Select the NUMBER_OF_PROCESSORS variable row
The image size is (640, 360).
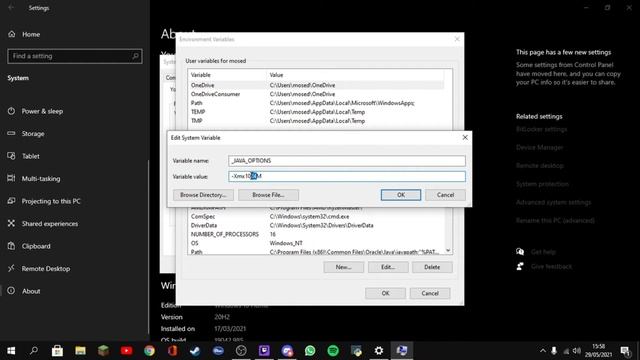point(316,234)
